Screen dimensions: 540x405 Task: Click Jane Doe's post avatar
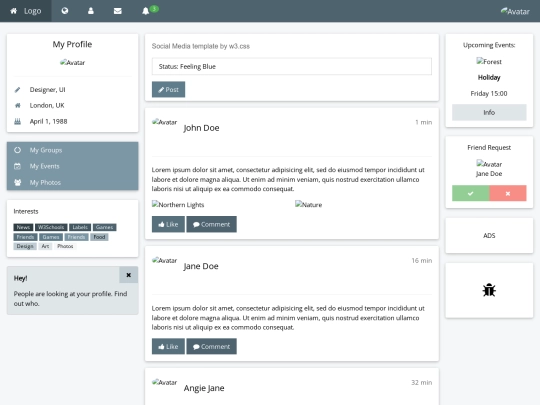click(164, 260)
